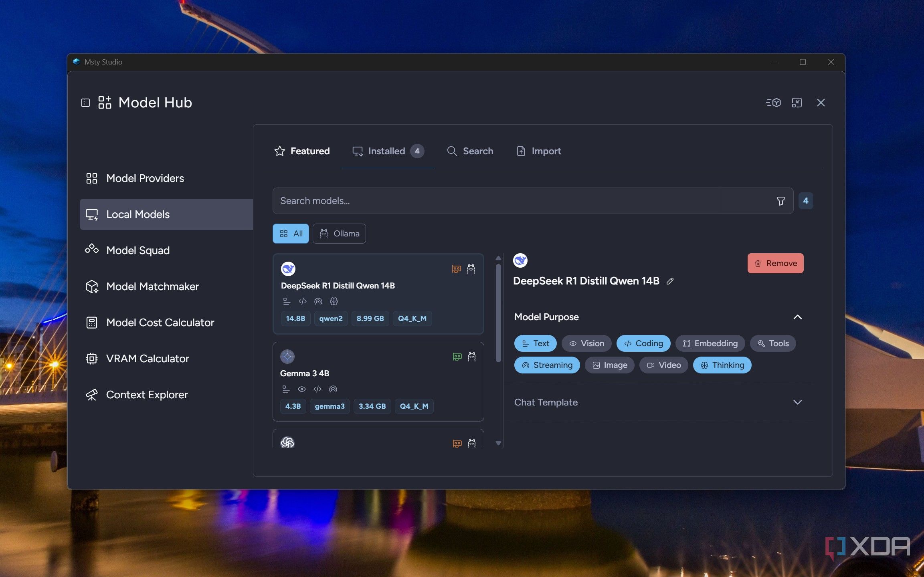Click the model list scrollbar down arrow
Image resolution: width=924 pixels, height=577 pixels.
point(498,443)
